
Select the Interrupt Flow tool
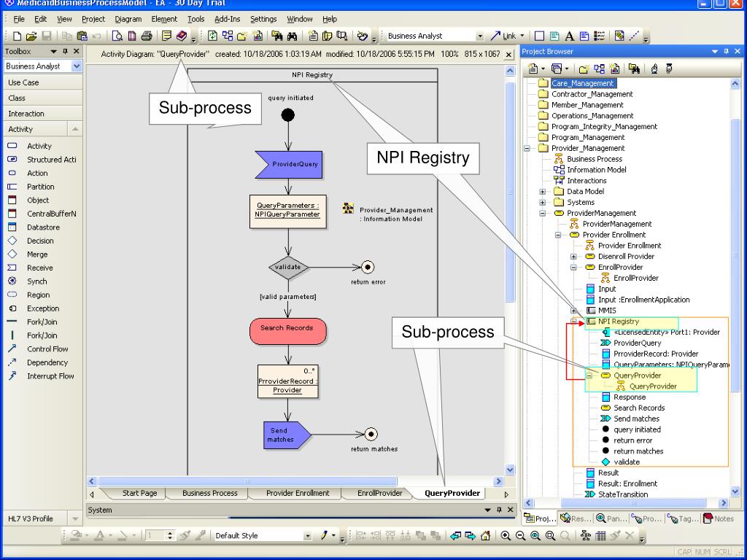(x=50, y=376)
